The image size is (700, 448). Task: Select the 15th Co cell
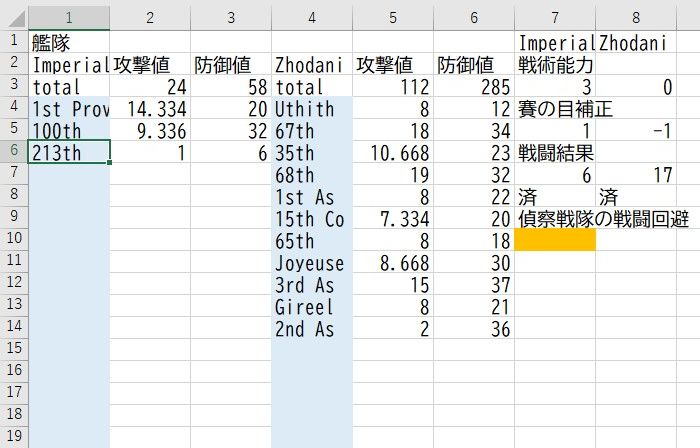[312, 218]
